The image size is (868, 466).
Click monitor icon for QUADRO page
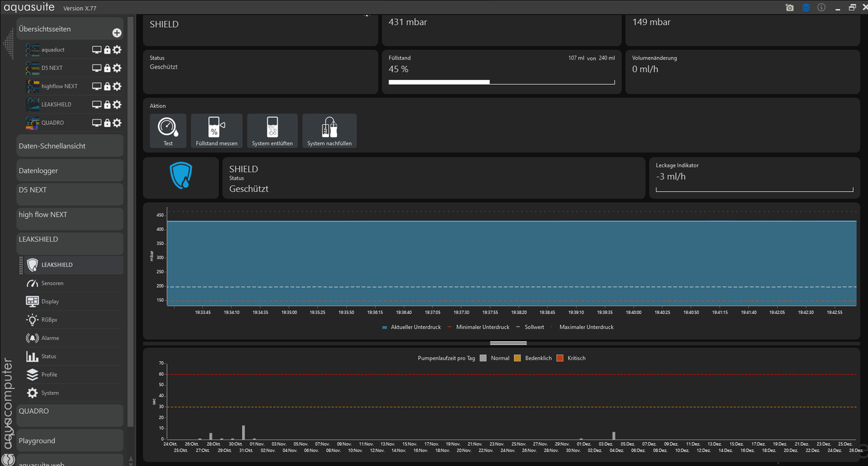pos(97,123)
